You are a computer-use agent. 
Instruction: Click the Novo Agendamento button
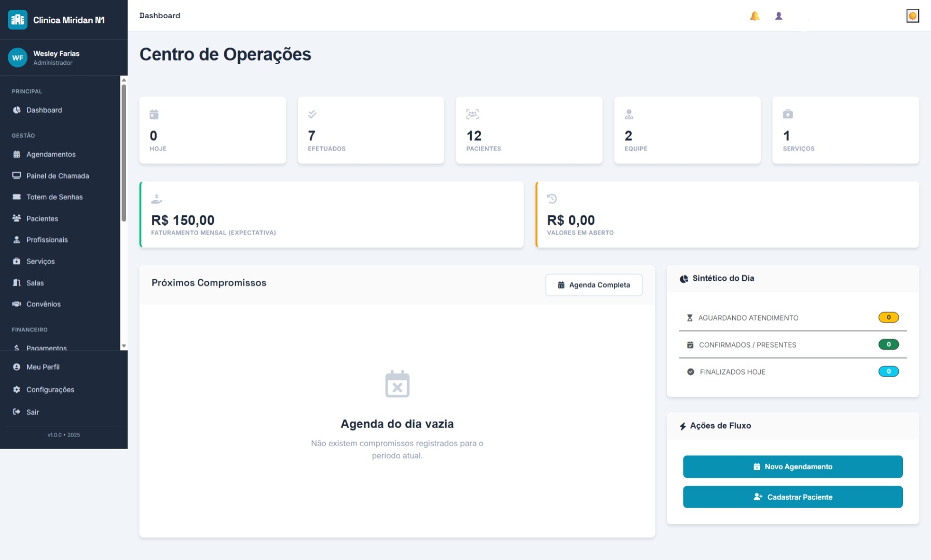(792, 466)
